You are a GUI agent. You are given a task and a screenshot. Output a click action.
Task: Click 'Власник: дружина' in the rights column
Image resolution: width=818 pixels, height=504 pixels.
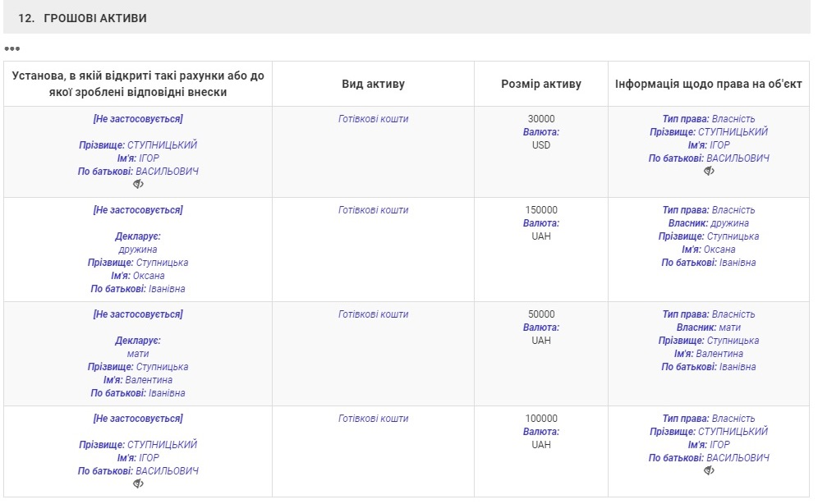pyautogui.click(x=708, y=223)
